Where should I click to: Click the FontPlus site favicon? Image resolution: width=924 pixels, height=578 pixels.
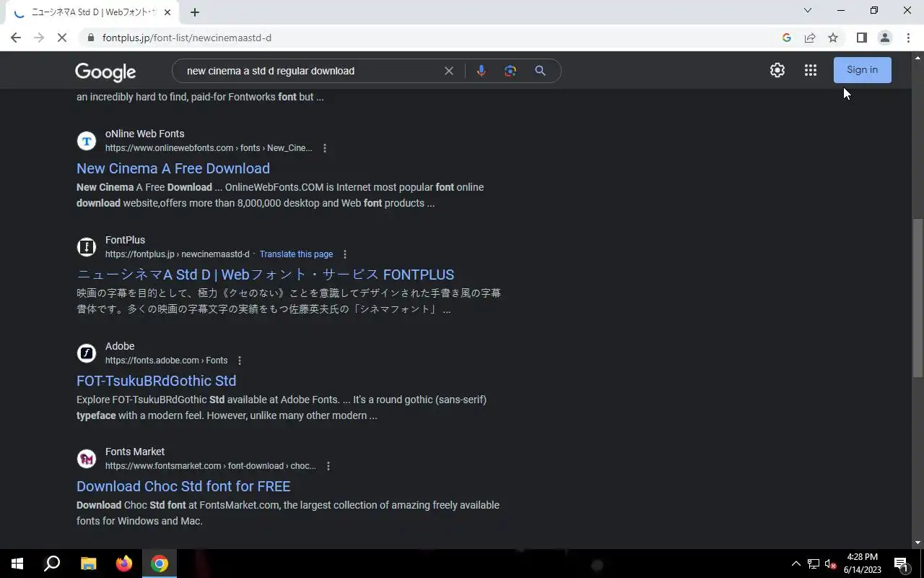(x=87, y=247)
